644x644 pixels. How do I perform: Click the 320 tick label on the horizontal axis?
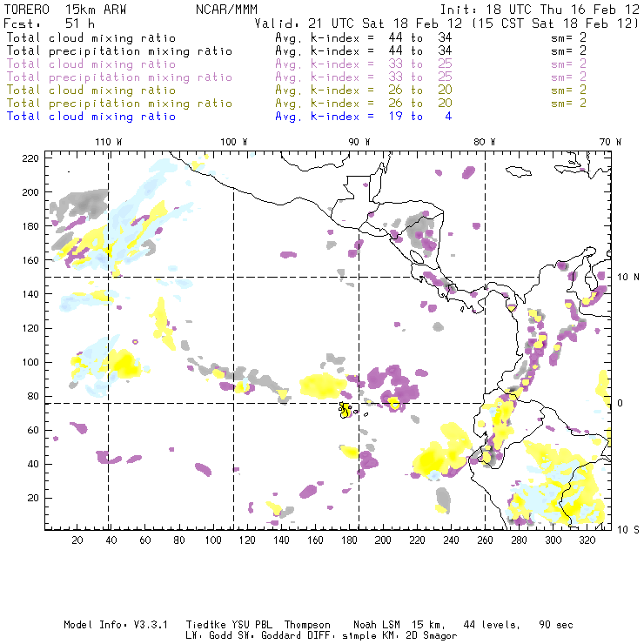[x=587, y=541]
